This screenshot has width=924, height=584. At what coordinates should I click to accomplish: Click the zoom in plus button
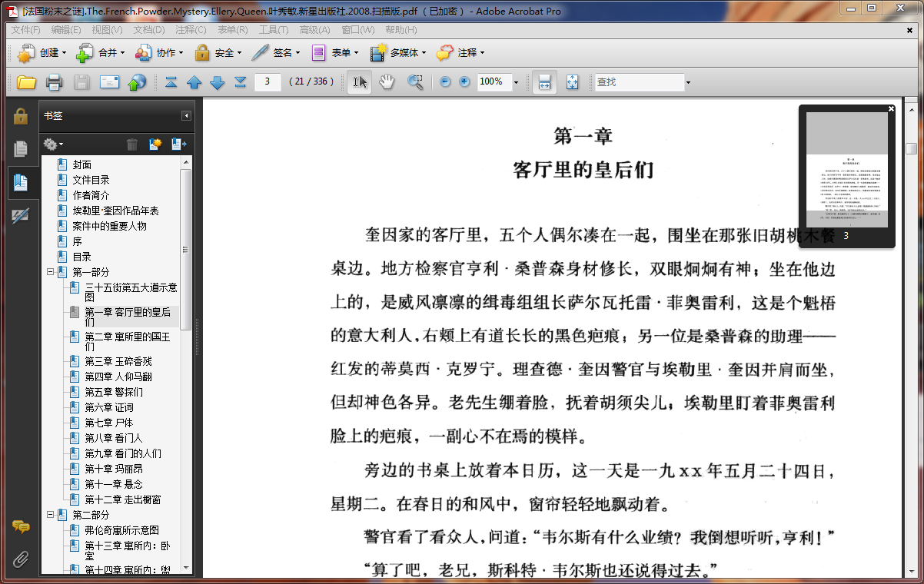pos(464,82)
